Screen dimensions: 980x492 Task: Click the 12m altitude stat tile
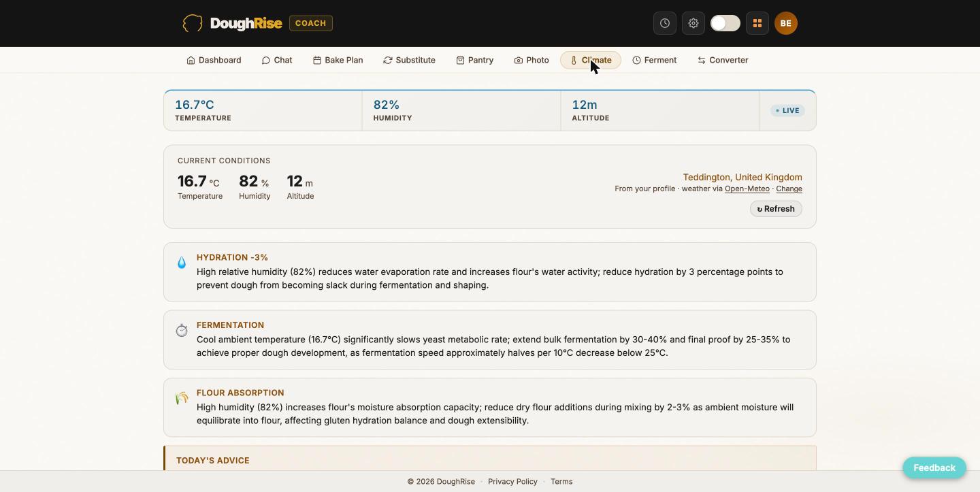pos(660,110)
